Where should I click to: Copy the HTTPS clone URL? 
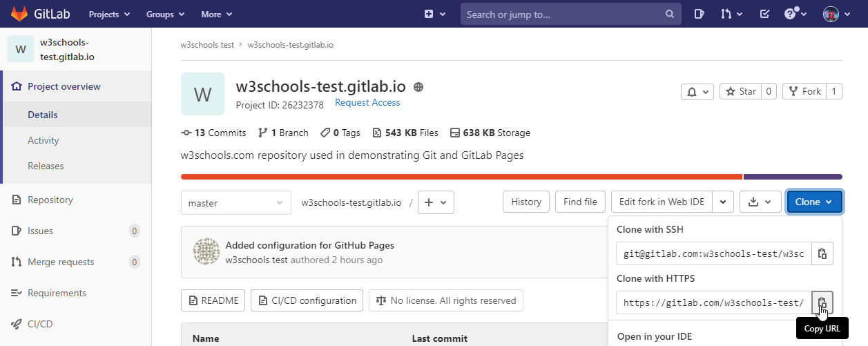(822, 302)
